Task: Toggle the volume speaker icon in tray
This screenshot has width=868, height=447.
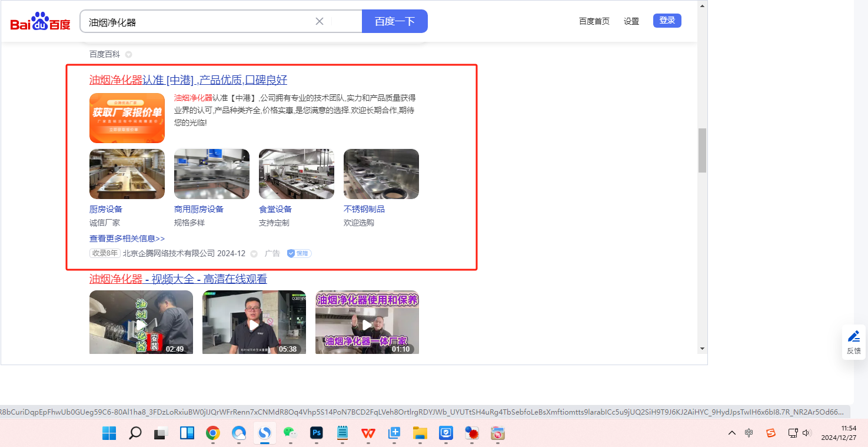Action: [806, 433]
